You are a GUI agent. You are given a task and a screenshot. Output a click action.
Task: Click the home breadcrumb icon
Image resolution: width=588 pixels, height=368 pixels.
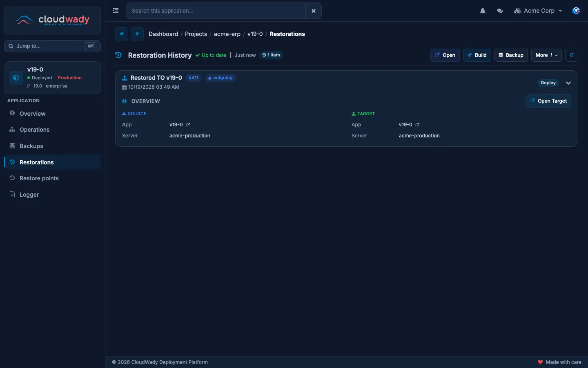(x=122, y=34)
